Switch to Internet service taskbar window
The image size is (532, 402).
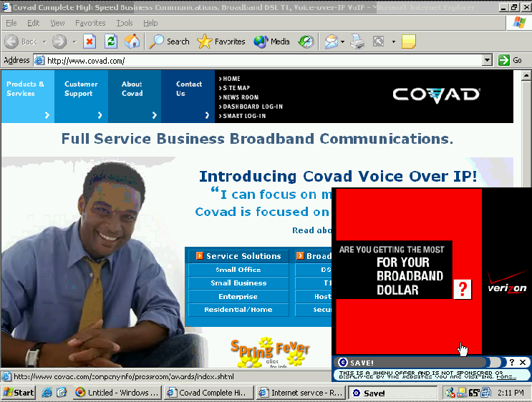301,393
